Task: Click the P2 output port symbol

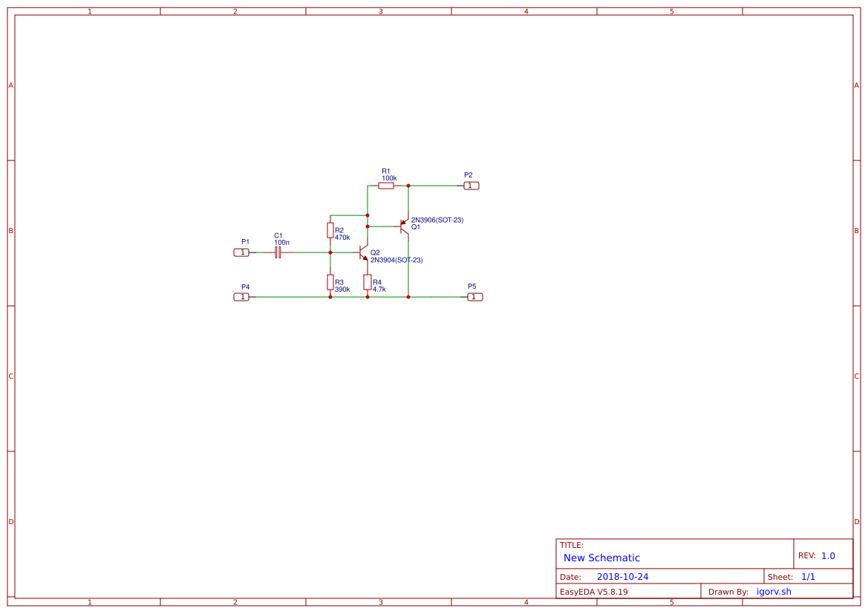Action: pyautogui.click(x=471, y=186)
